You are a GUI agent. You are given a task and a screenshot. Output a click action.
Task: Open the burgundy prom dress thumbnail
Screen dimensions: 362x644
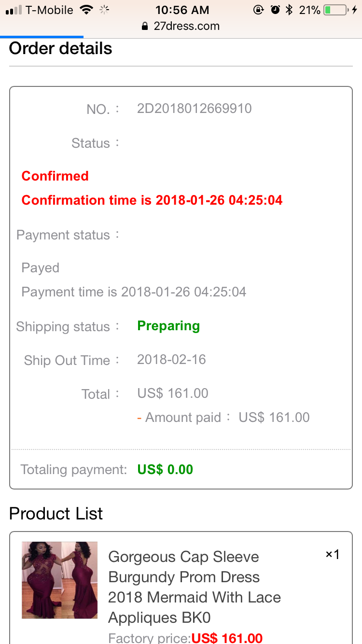point(60,580)
